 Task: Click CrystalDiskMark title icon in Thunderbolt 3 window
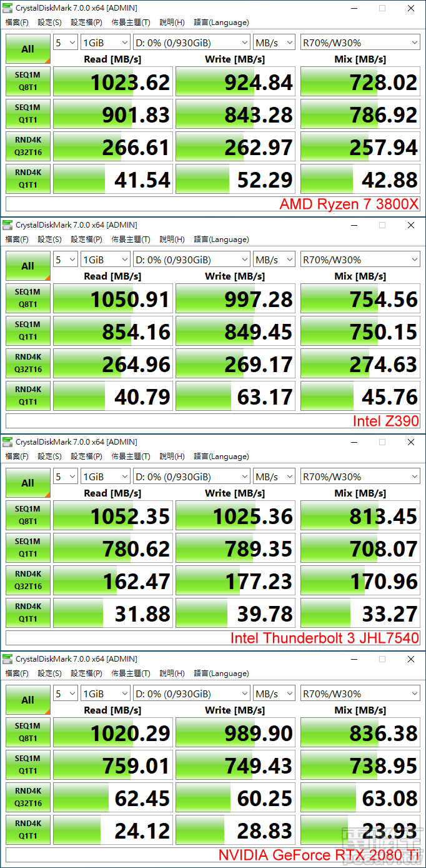coord(7,442)
